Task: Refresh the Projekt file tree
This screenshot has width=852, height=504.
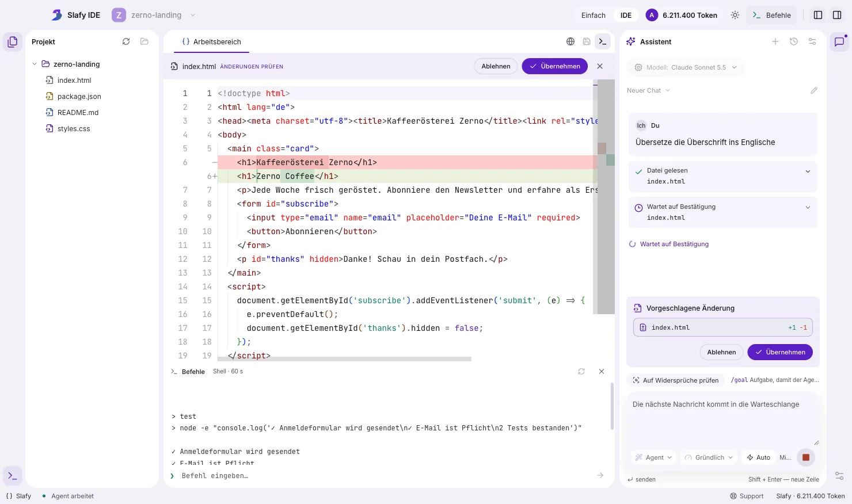Action: coord(126,41)
